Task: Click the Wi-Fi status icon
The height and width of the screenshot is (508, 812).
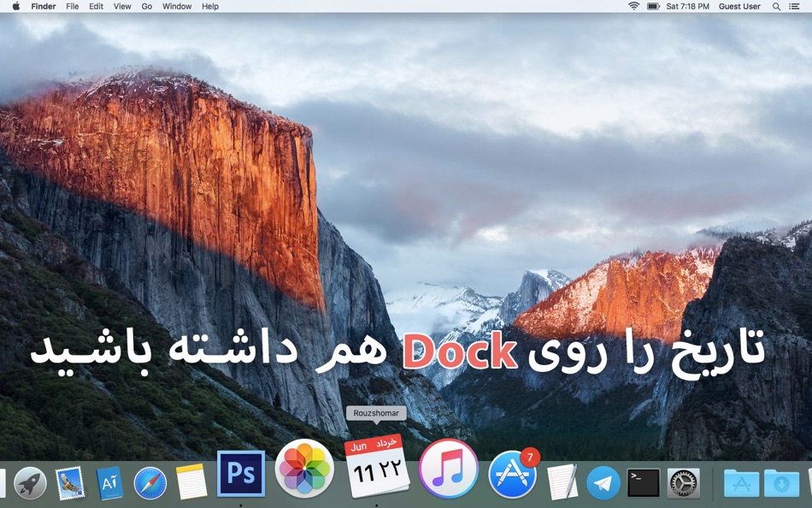Action: (x=633, y=6)
